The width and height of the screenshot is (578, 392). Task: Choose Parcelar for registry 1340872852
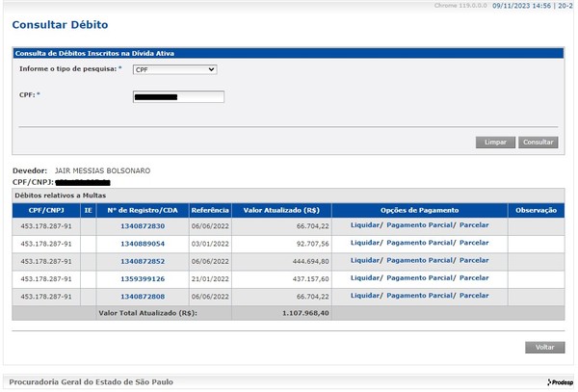474,261
